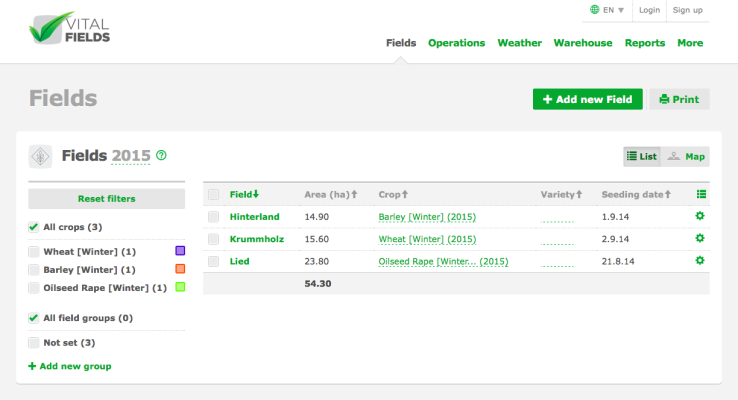This screenshot has height=400, width=738.
Task: Click seeding date 21.8.14
Action: pos(618,261)
